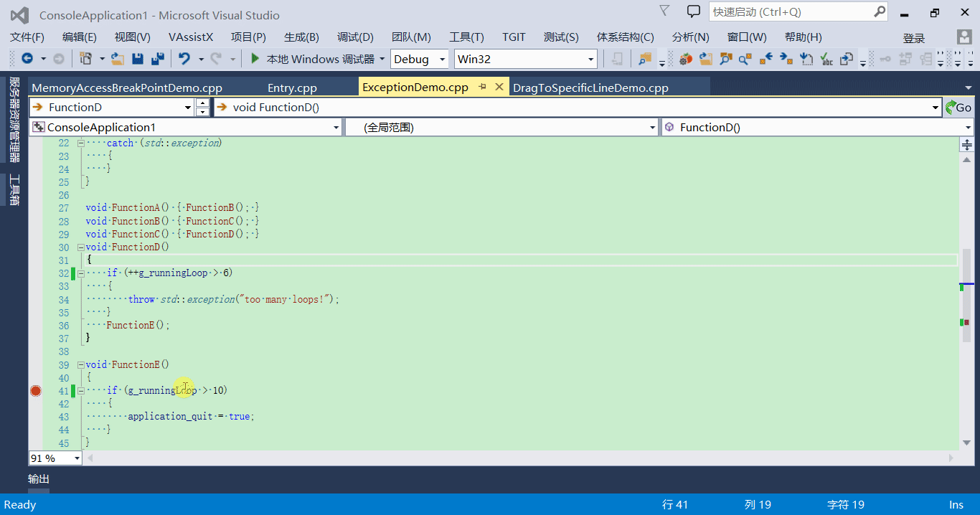Collapse the FunctionE code block at line 39
This screenshot has width=980, height=515.
coord(80,364)
